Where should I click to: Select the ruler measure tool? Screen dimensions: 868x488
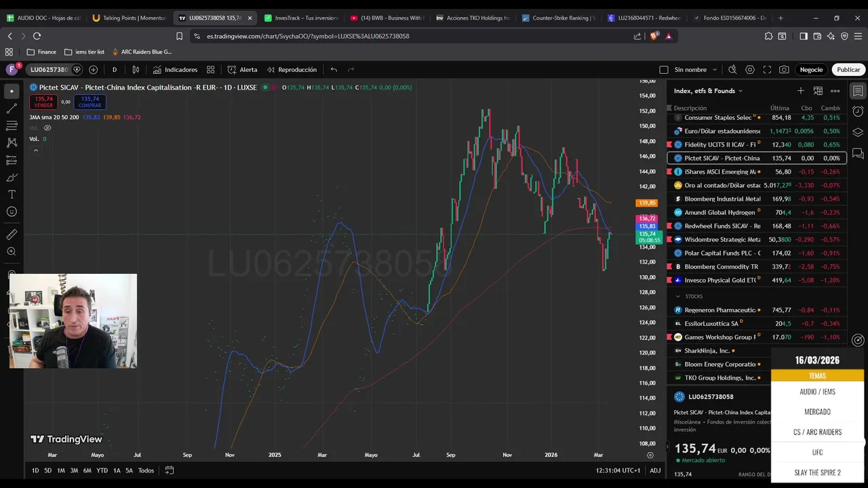point(12,235)
